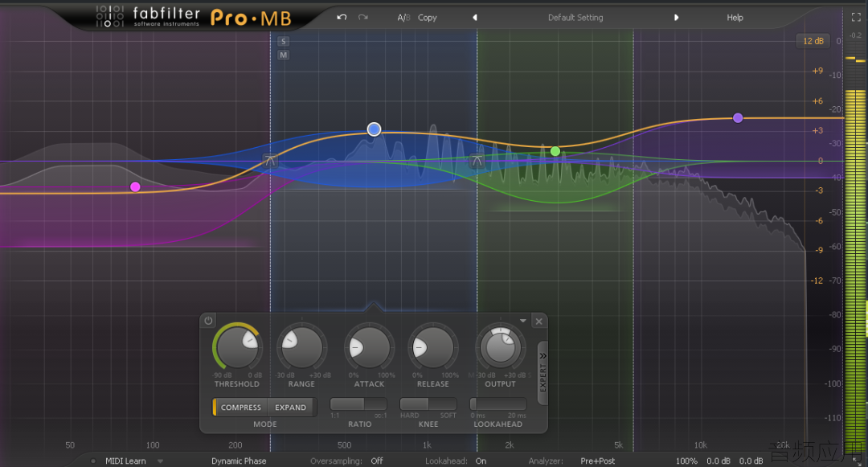868x467 pixels.
Task: Change Oversampling Off setting
Action: (x=377, y=461)
